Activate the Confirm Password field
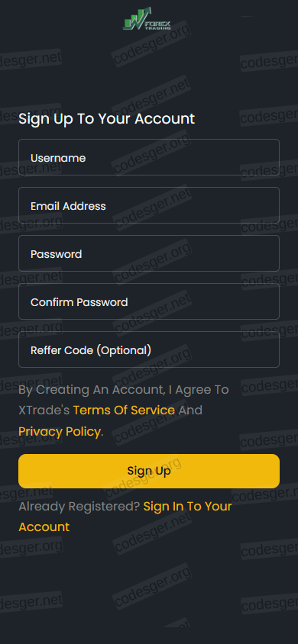 tap(149, 302)
